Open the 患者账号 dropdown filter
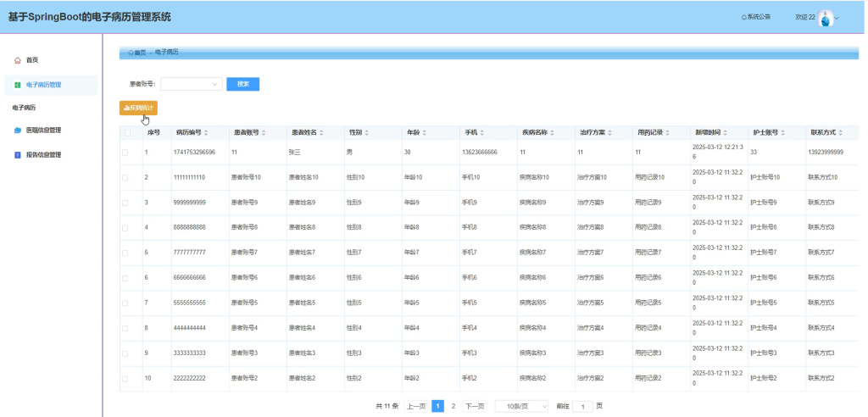 (192, 84)
